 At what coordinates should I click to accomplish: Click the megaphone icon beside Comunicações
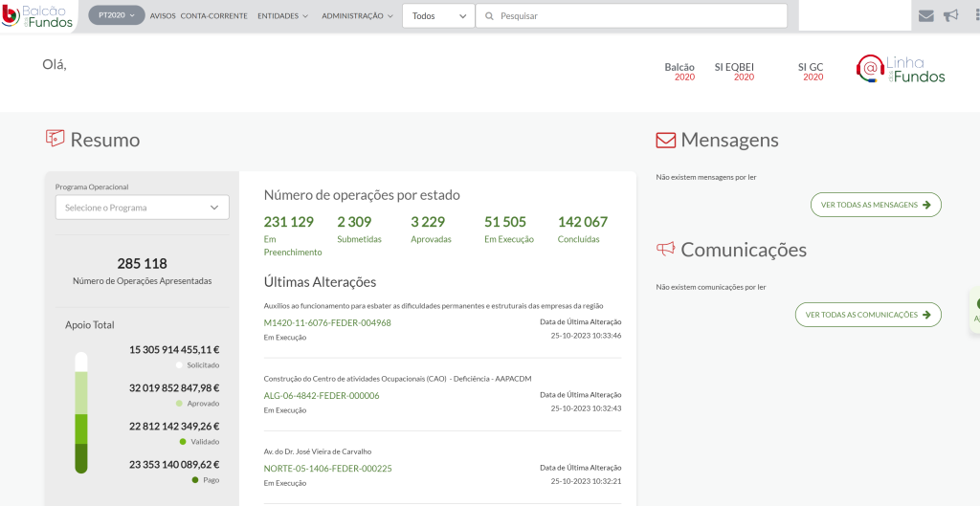[666, 250]
